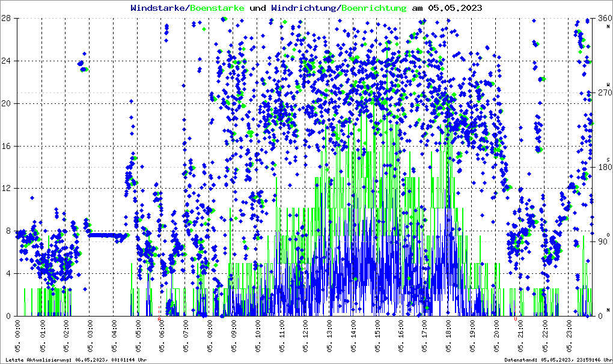Screen dimensions: 613x364
Task: Select direction axis value 360
Action: 605,19
